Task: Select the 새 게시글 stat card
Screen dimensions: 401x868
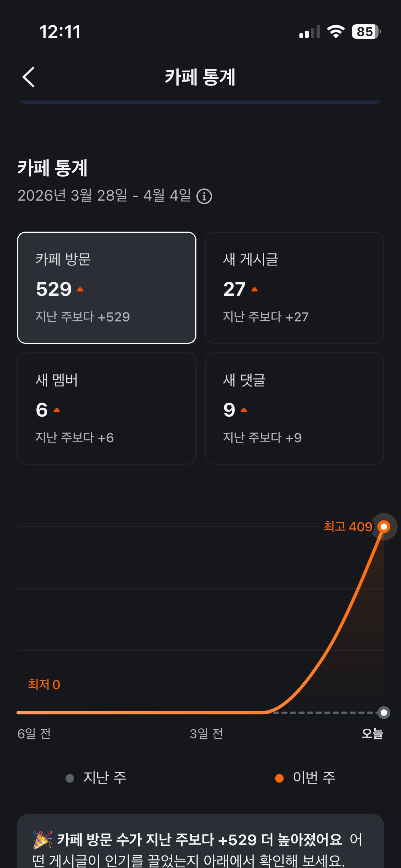Action: (x=294, y=288)
